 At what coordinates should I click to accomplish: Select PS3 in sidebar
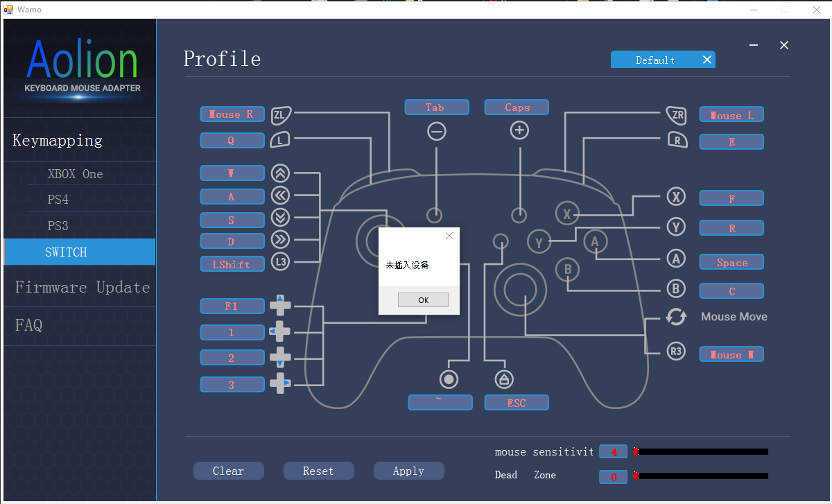(x=58, y=226)
